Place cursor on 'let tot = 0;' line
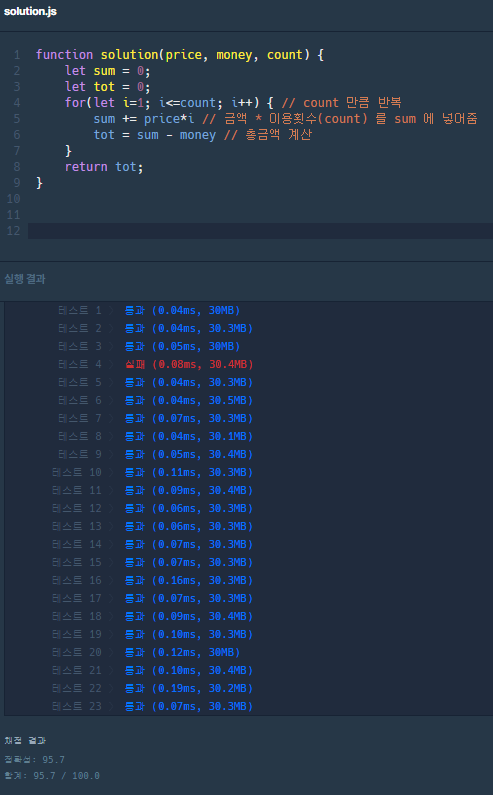This screenshot has width=493, height=795. coord(108,87)
